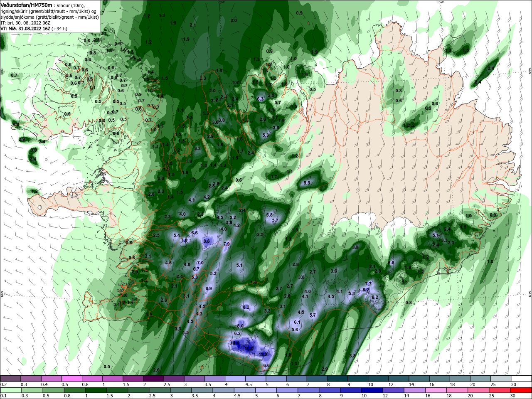Click the '20W' longitude label at top
Image resolution: width=532 pixels, height=399 pixels.
tap(221, 2)
